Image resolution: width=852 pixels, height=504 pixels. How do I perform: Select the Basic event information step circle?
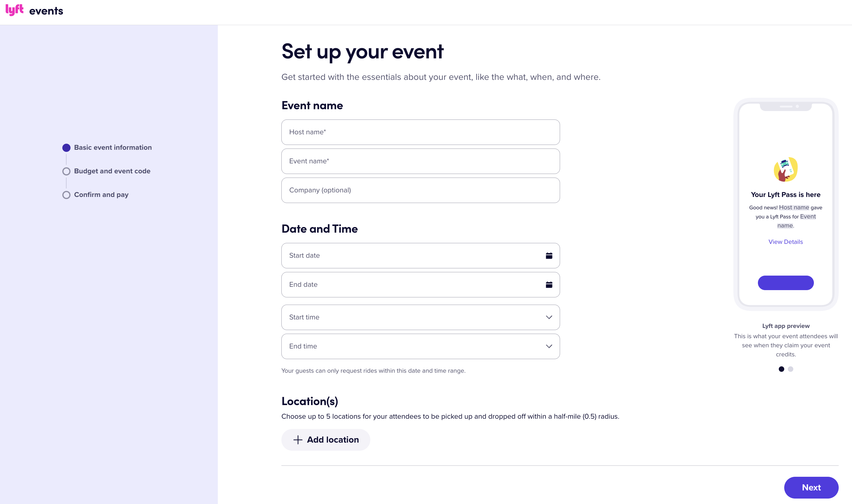(x=66, y=147)
